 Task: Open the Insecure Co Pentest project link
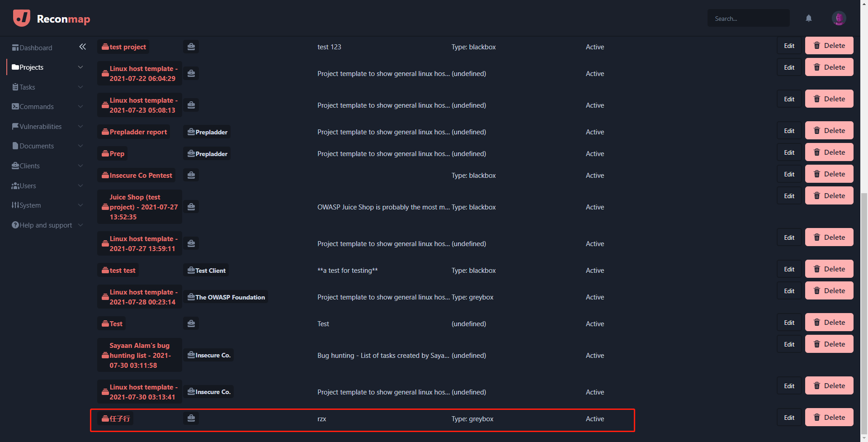[x=140, y=176]
